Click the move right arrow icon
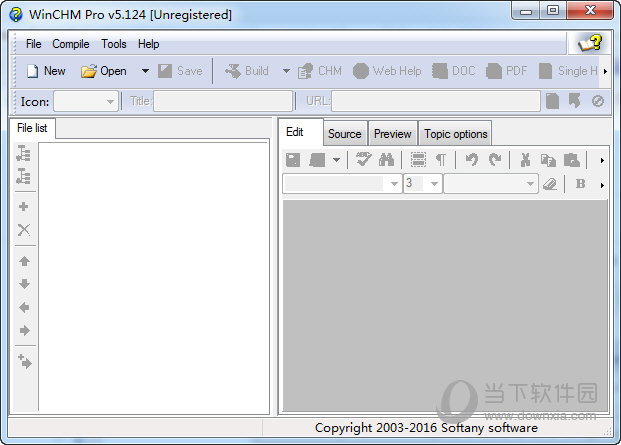The width and height of the screenshot is (621, 445). coord(25,331)
